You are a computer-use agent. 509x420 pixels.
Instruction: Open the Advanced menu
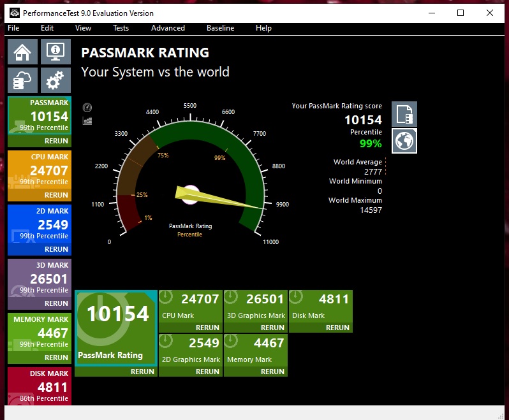click(168, 28)
